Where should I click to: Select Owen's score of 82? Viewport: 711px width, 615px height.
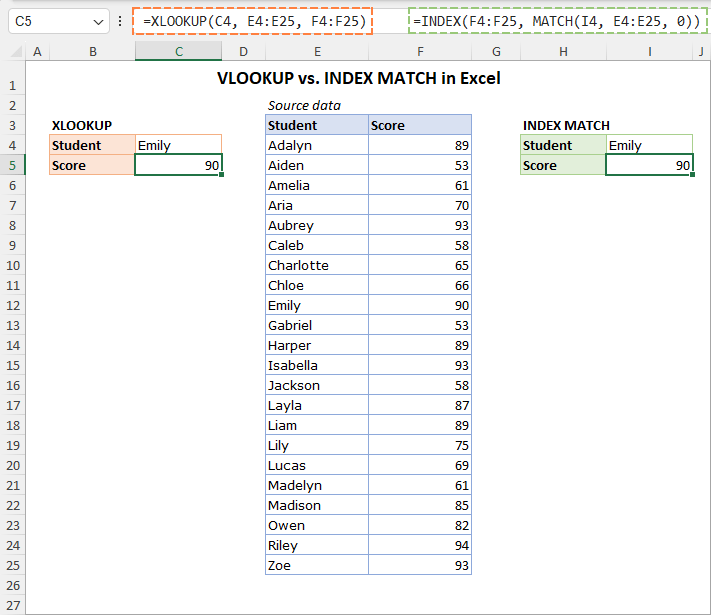tap(420, 525)
